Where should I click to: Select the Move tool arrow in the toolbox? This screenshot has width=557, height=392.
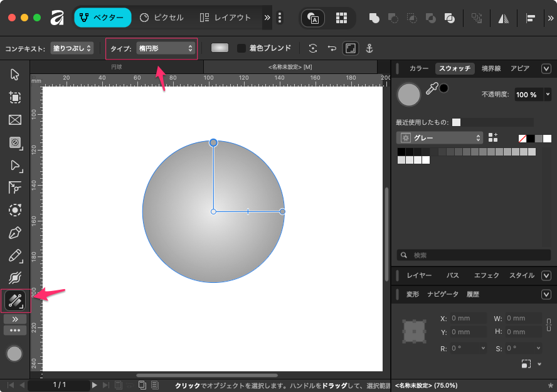point(15,75)
